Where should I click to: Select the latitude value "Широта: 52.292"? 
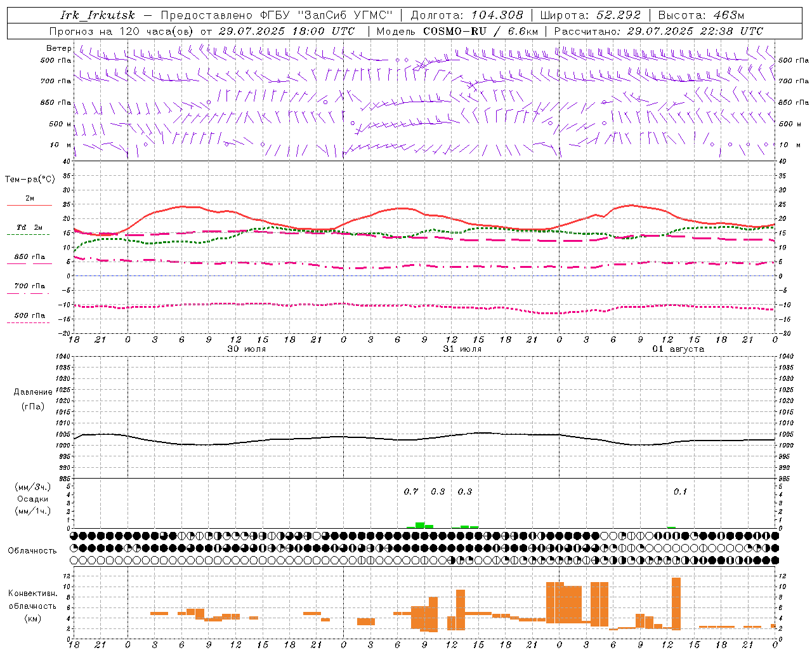591,15
